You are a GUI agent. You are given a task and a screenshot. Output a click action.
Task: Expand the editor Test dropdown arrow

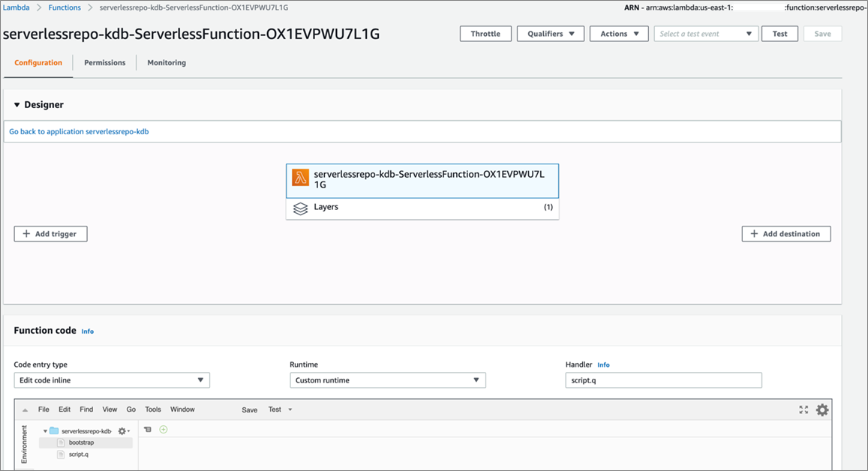pyautogui.click(x=290, y=409)
